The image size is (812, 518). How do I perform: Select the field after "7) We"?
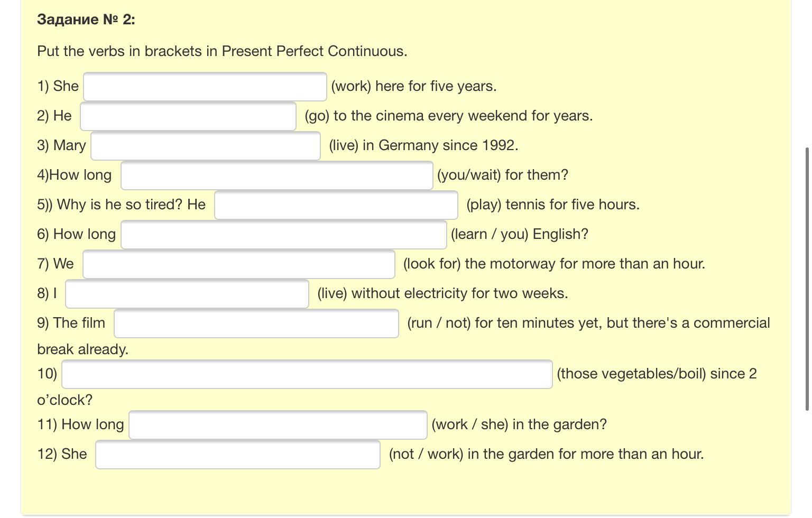(238, 264)
